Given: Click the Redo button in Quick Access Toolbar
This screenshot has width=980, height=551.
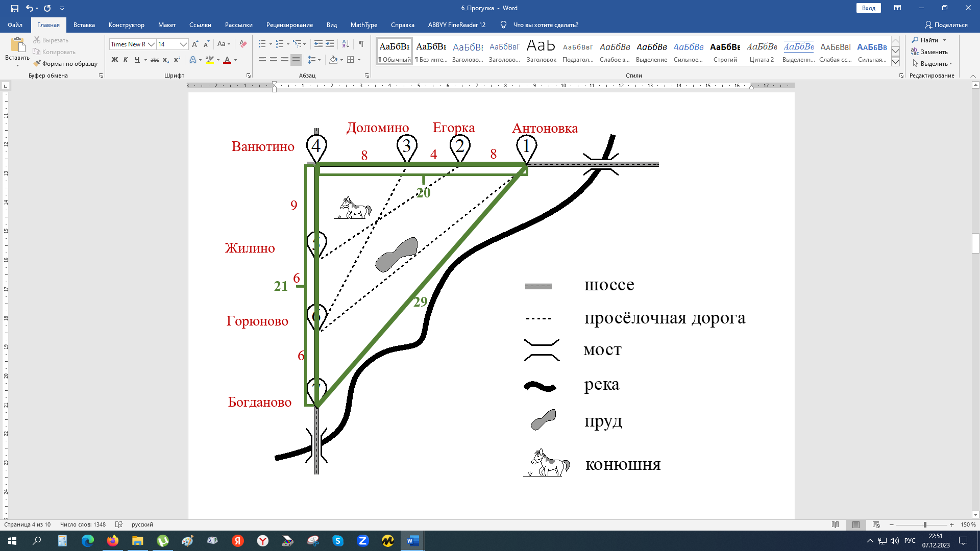Looking at the screenshot, I should 45,8.
